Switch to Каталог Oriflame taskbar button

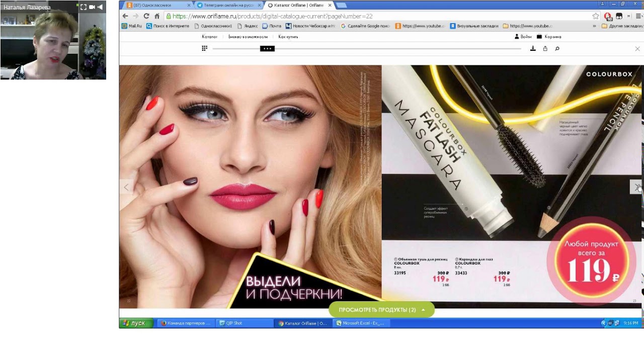(x=304, y=323)
